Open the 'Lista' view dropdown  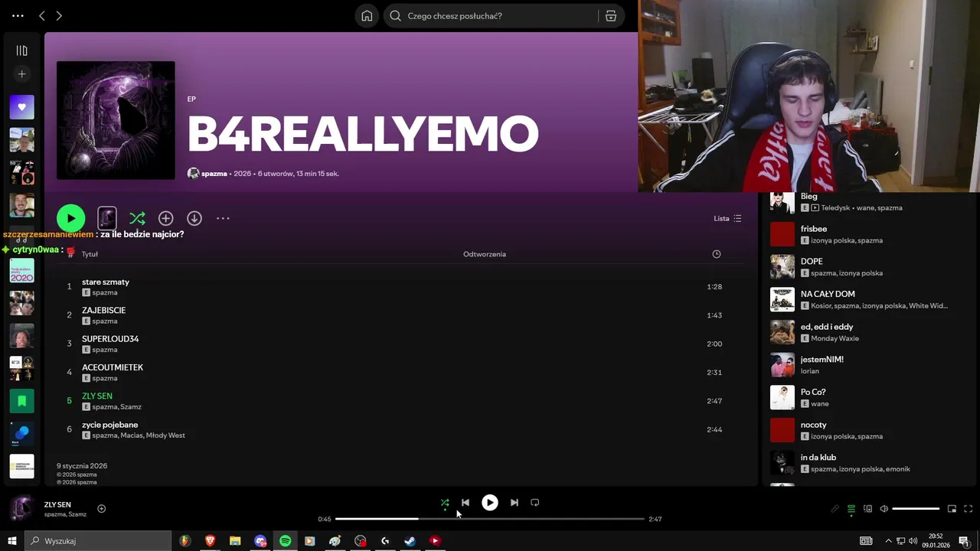click(727, 218)
